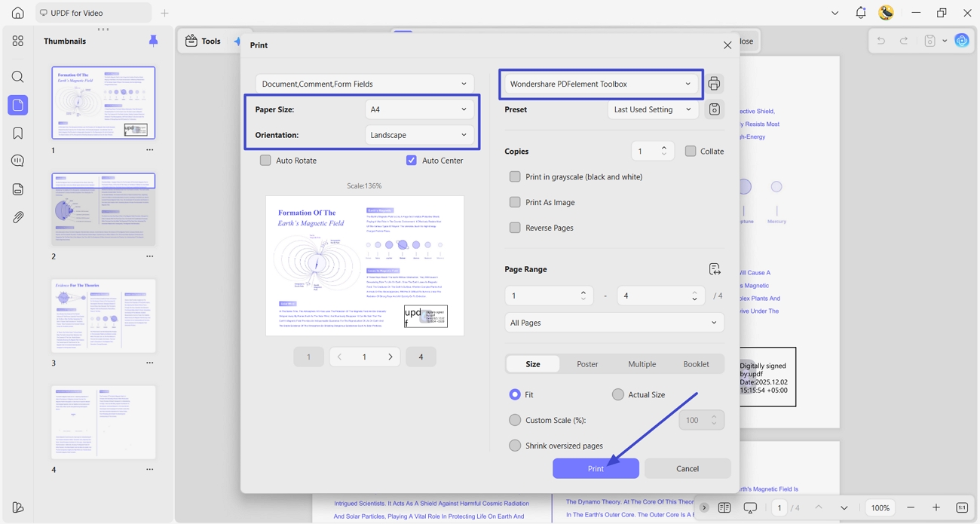Switch to the Multiple tab

coord(642,364)
